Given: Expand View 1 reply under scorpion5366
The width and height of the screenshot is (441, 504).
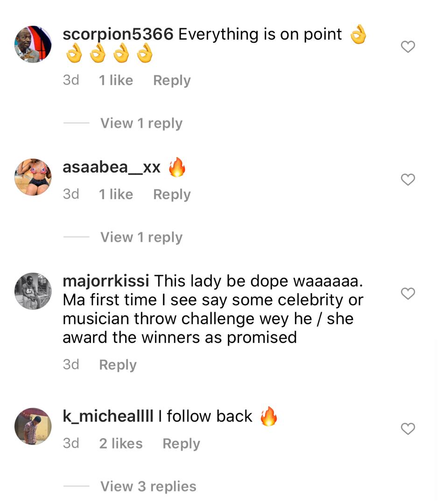Looking at the screenshot, I should (141, 123).
